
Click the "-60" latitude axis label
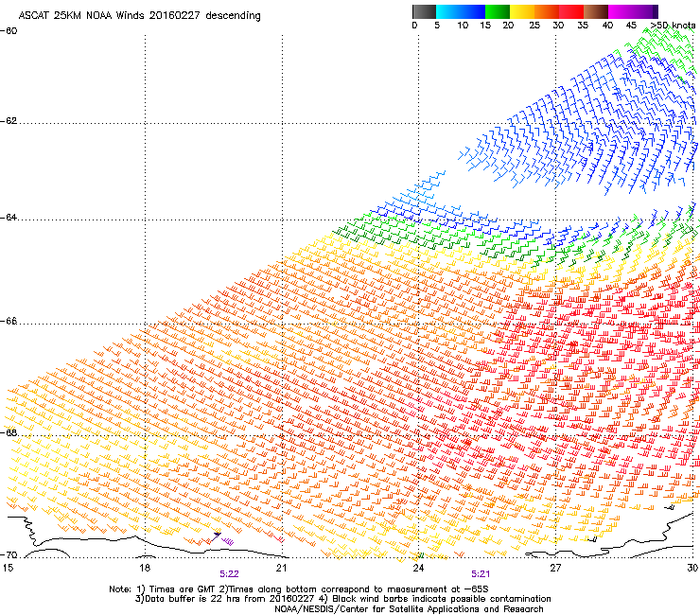[x=9, y=31]
